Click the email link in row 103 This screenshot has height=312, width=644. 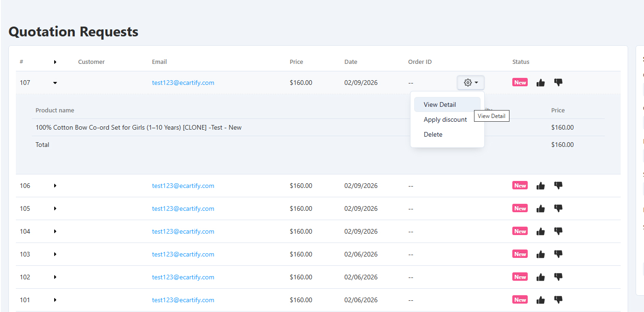coord(183,254)
